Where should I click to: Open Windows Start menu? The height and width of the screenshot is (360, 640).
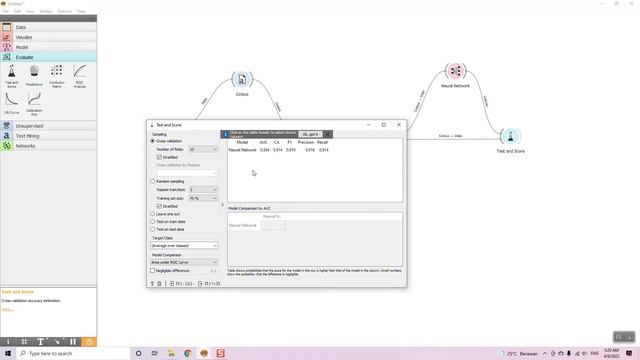8,353
